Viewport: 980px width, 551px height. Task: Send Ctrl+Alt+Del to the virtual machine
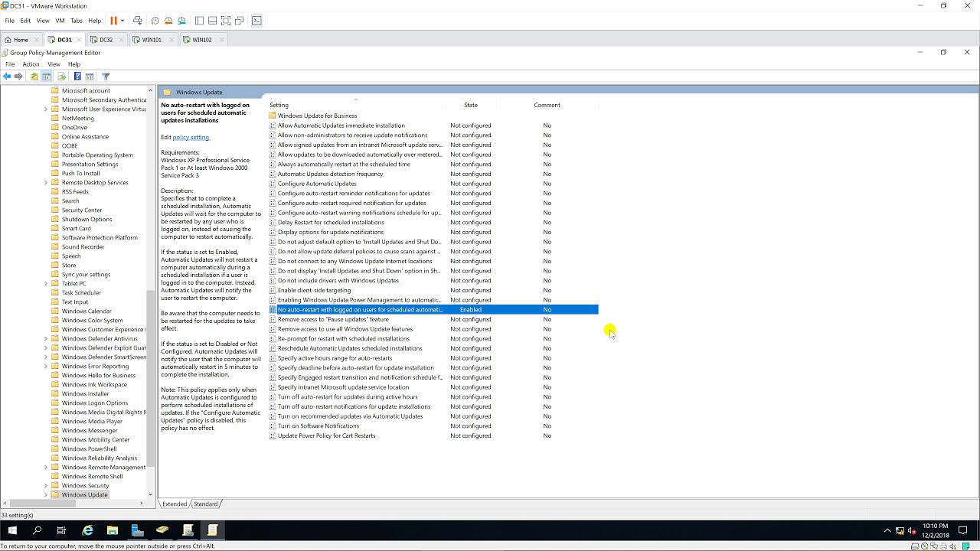(x=137, y=21)
